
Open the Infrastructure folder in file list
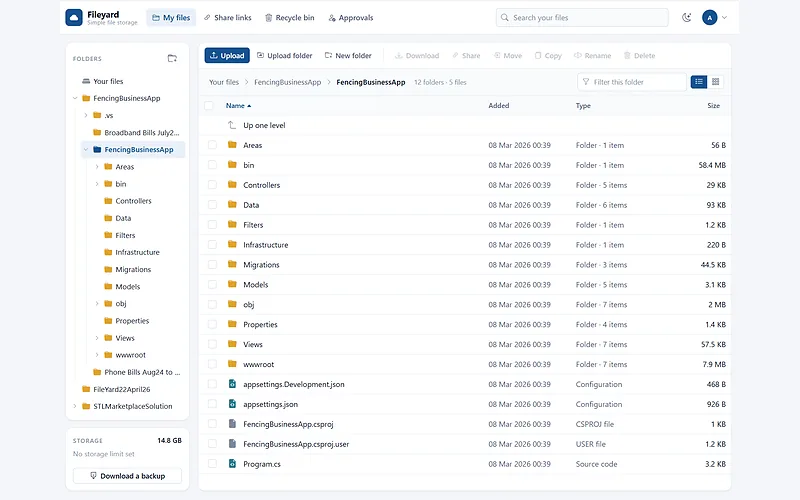[265, 245]
